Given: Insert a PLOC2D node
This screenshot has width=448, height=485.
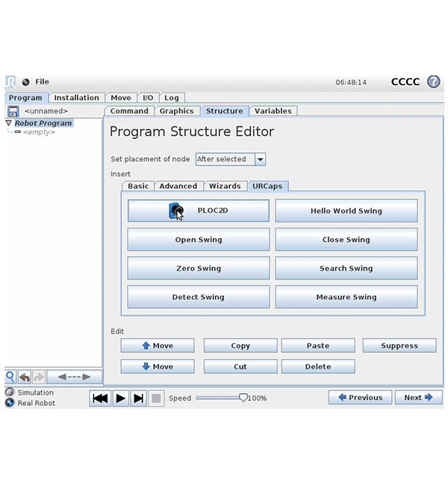Looking at the screenshot, I should 199,210.
